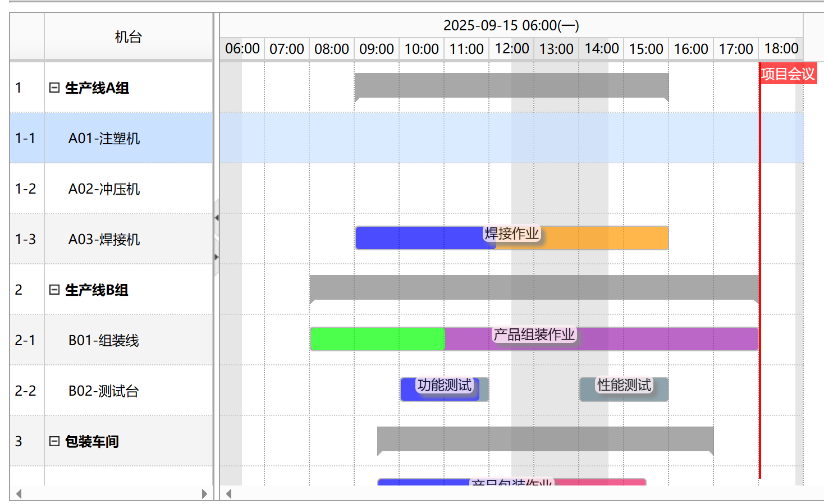The image size is (824, 504).
Task: Select the 生产线B组 group name
Action: (x=97, y=290)
